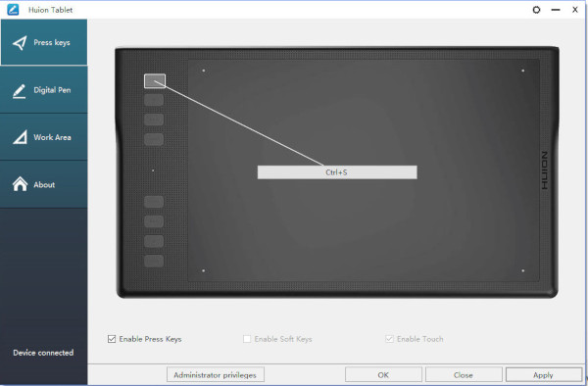Image resolution: width=588 pixels, height=386 pixels.
Task: Close the window using the X button
Action: (x=575, y=10)
